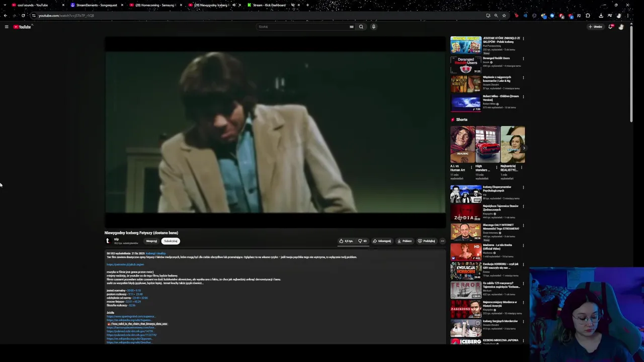Click the YouTube search magnifier button
This screenshot has height=362, width=644.
[x=361, y=27]
